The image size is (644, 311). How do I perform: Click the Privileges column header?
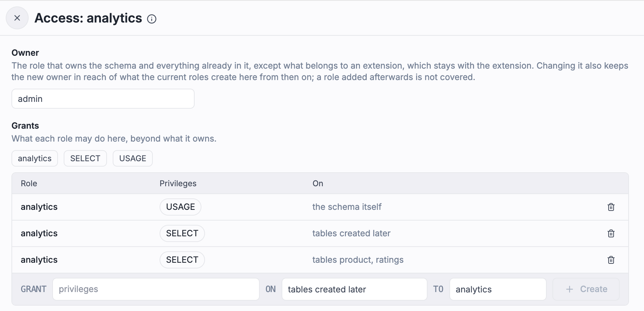(x=178, y=183)
